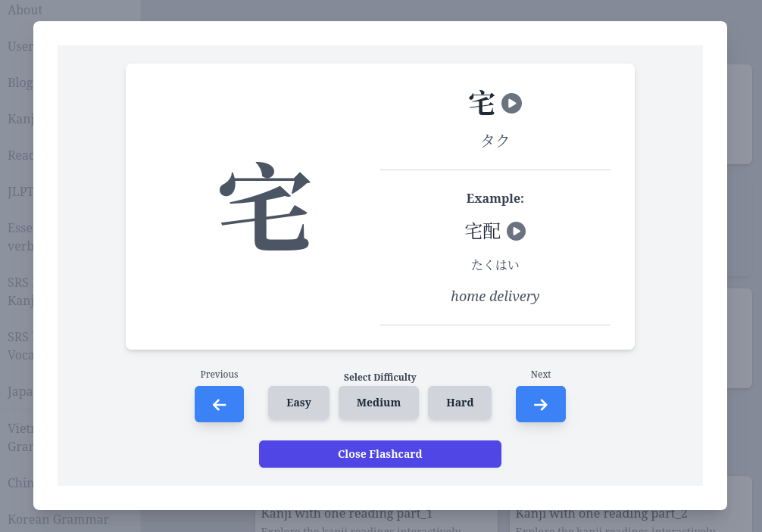Screen dimensions: 762x532
Task: Click the large 宅 kanji character
Action: (265, 207)
